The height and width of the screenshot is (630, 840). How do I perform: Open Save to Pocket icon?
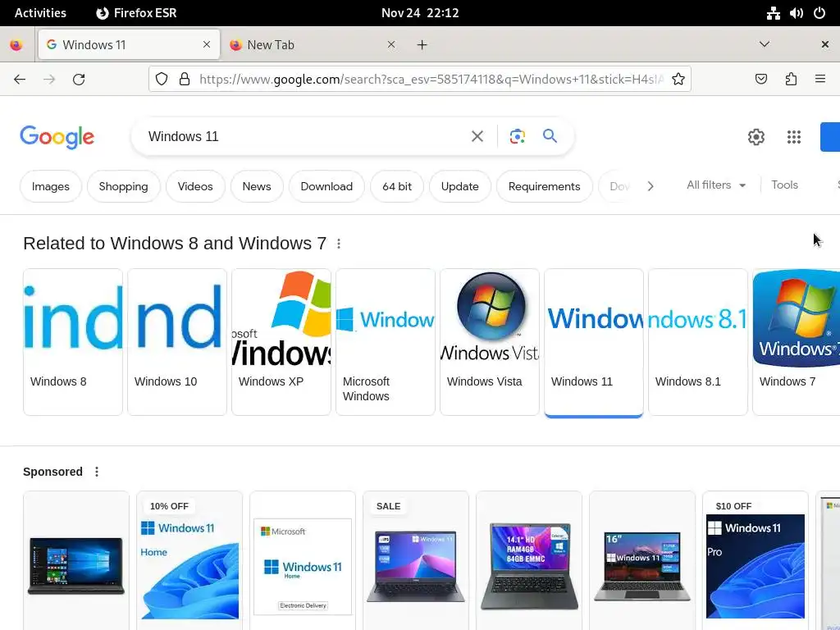click(x=760, y=80)
